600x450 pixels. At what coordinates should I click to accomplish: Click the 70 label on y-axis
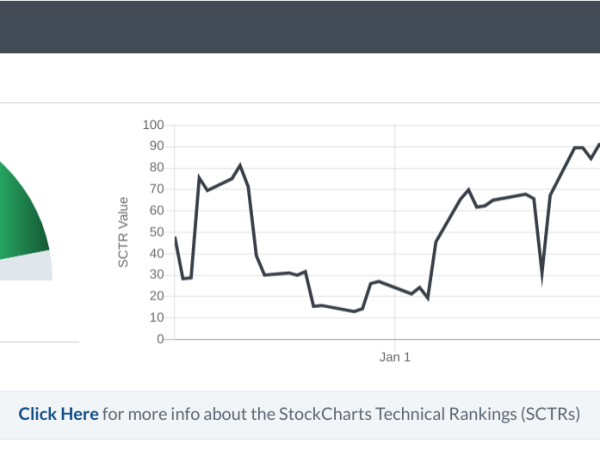point(155,189)
